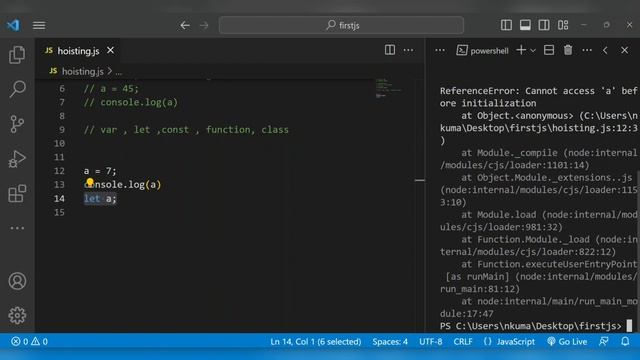The width and height of the screenshot is (640, 360).
Task: Open Problems via errors and warnings status
Action: pyautogui.click(x=29, y=341)
